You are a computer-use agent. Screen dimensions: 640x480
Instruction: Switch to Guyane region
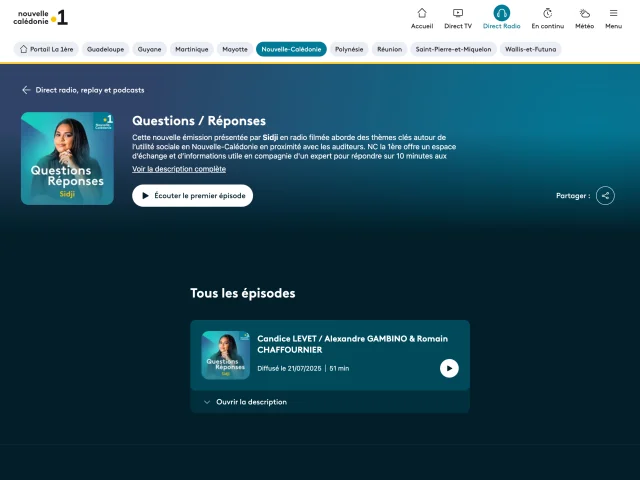click(x=149, y=49)
